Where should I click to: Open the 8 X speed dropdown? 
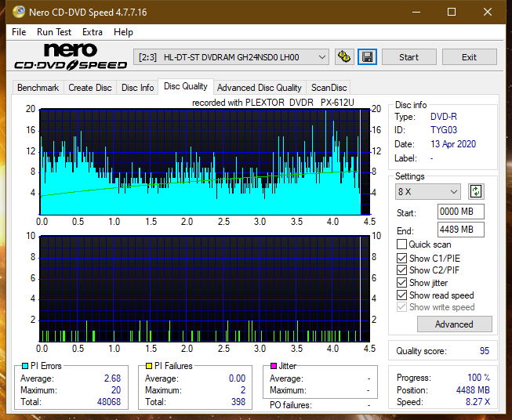click(x=428, y=191)
